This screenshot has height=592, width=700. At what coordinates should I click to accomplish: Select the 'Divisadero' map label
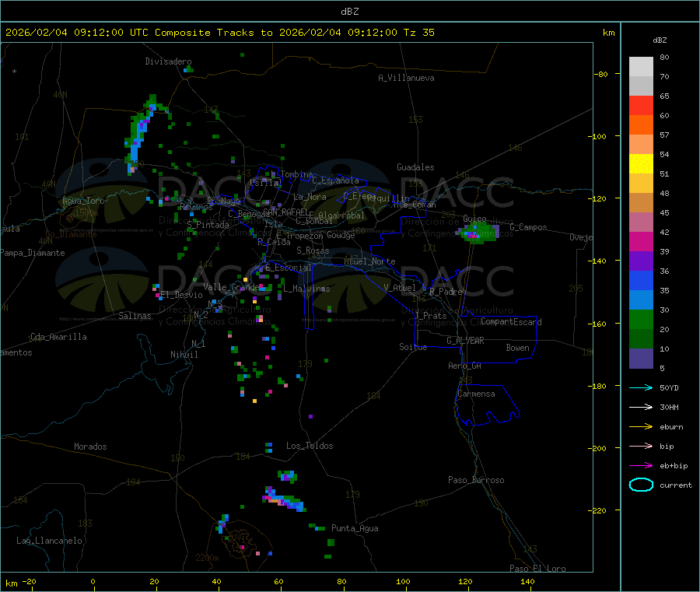tap(168, 61)
